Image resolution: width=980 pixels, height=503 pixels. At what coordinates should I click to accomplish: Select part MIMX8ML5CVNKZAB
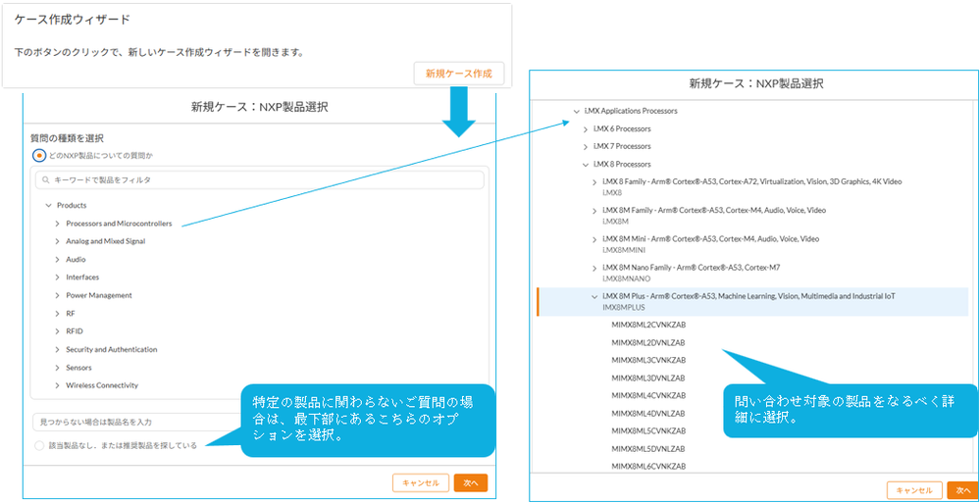(648, 431)
